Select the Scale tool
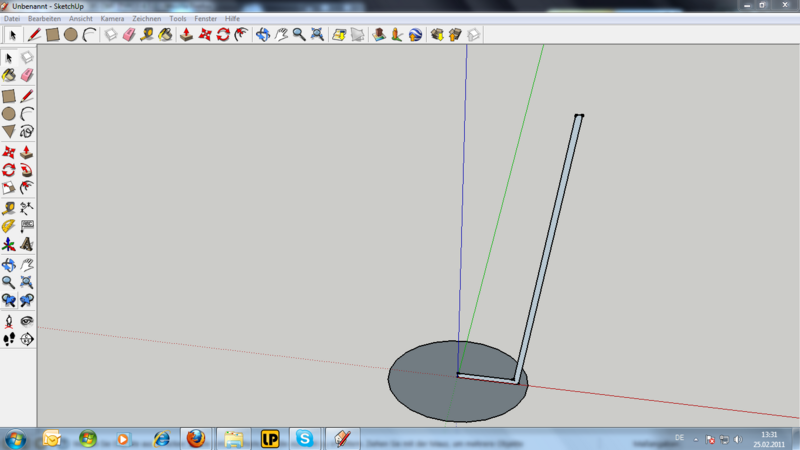The height and width of the screenshot is (450, 800). (x=9, y=188)
